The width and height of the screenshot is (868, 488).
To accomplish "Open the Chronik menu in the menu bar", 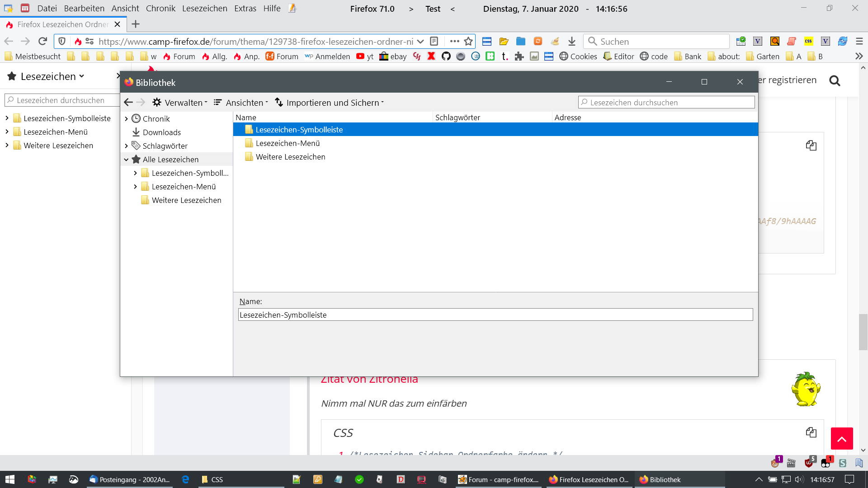I will click(x=160, y=9).
